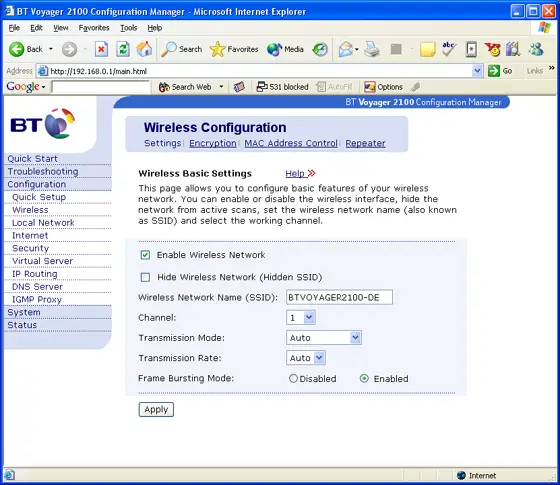The height and width of the screenshot is (485, 560).
Task: Click the Google toolbar highlighter pen icon
Action: tap(415, 87)
